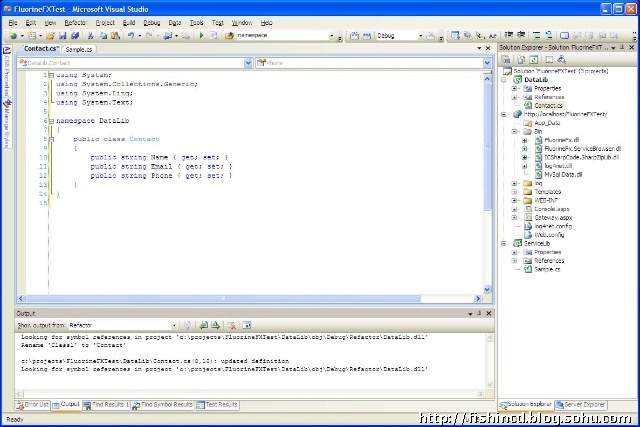Go to previous message in Output toolbar

click(203, 325)
